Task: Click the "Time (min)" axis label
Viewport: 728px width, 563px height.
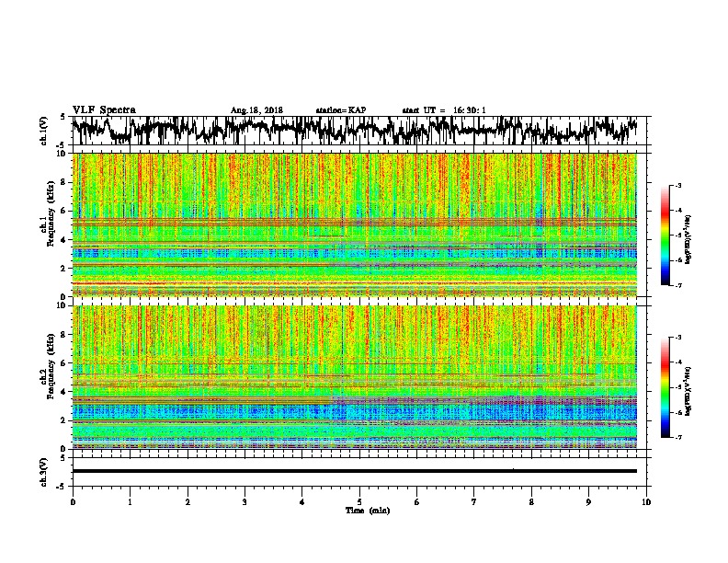Action: [x=368, y=511]
